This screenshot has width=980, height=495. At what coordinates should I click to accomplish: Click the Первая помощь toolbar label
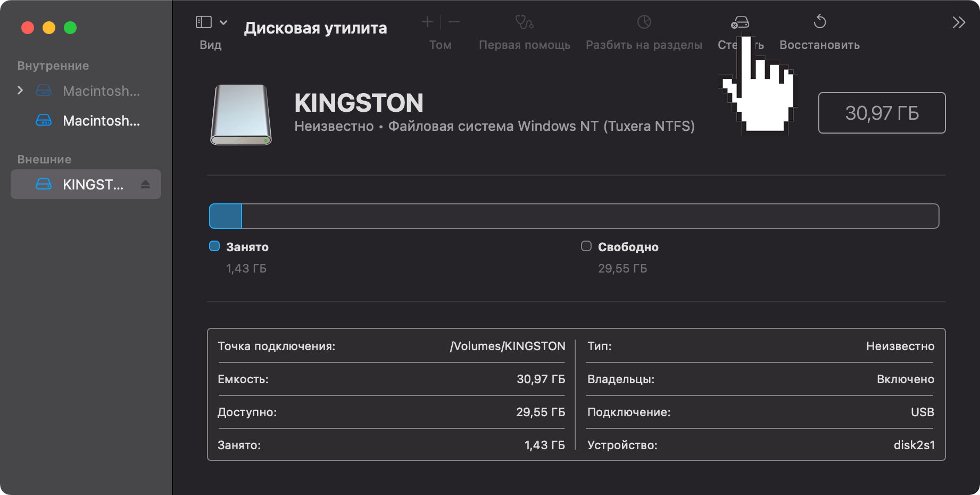click(x=524, y=45)
